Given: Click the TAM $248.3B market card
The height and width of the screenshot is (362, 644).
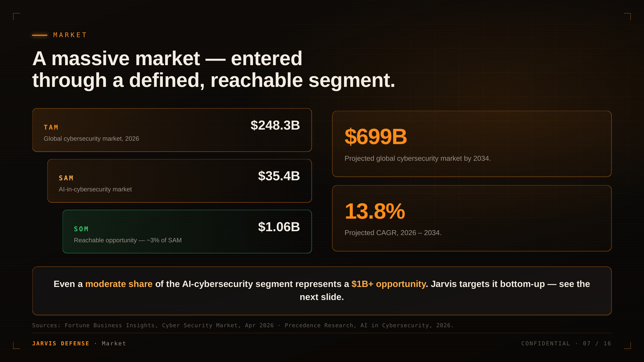Looking at the screenshot, I should pos(172,130).
